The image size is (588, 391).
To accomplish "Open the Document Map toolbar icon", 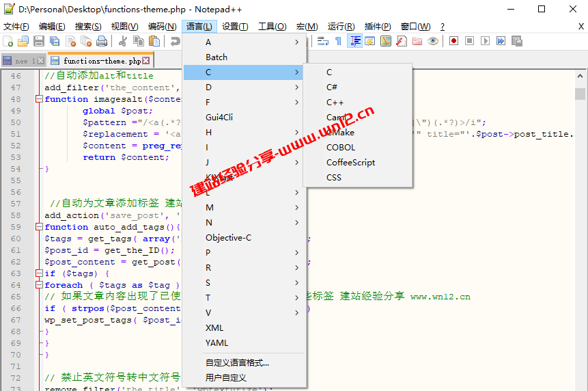I will tap(386, 41).
